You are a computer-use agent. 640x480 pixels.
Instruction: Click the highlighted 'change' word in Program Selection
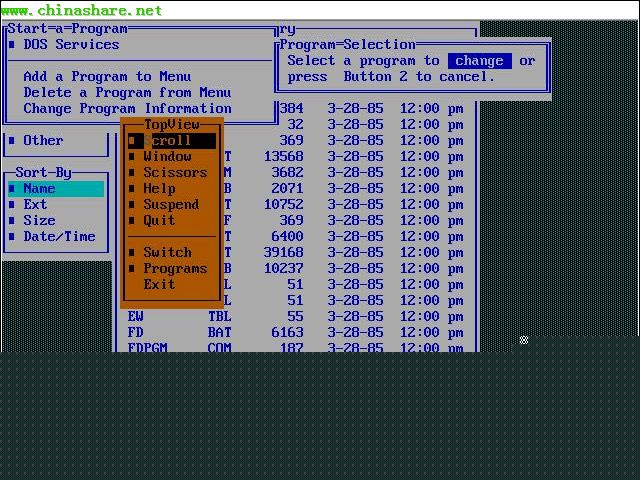480,61
